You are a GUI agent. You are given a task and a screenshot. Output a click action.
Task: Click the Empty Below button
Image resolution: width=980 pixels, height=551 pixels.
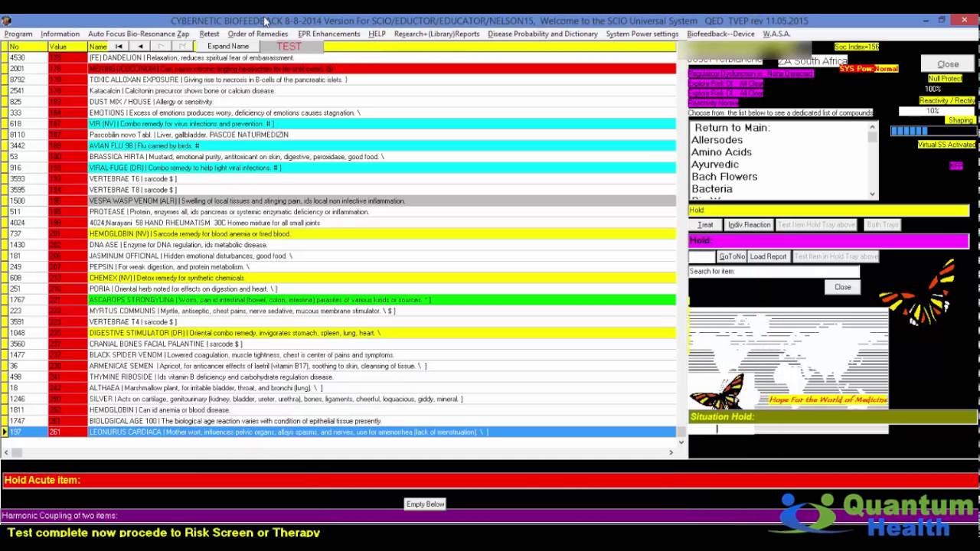click(x=425, y=504)
